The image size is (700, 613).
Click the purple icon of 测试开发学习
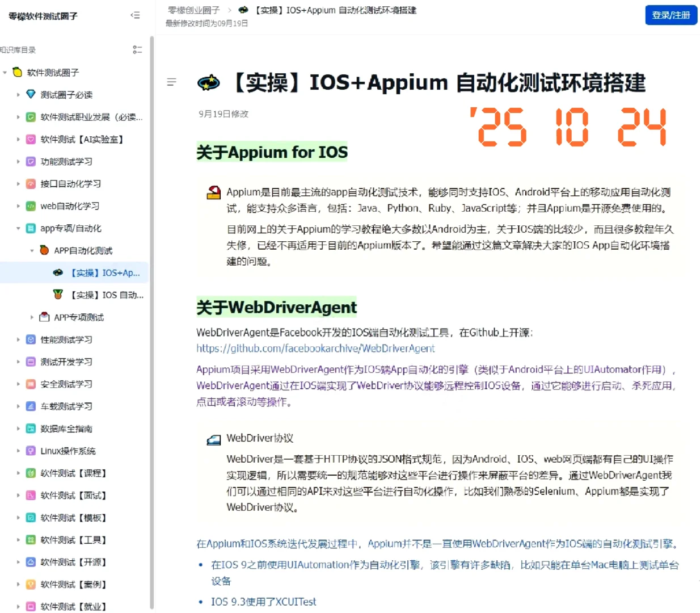[31, 362]
